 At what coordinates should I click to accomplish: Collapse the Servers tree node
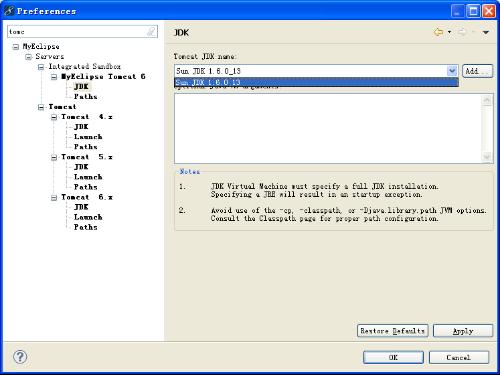pos(29,57)
